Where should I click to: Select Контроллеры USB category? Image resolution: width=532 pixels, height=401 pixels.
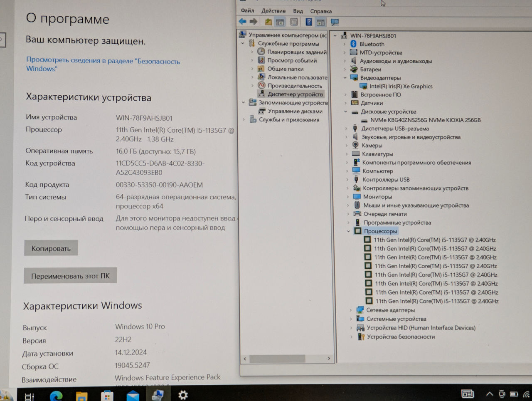point(386,180)
